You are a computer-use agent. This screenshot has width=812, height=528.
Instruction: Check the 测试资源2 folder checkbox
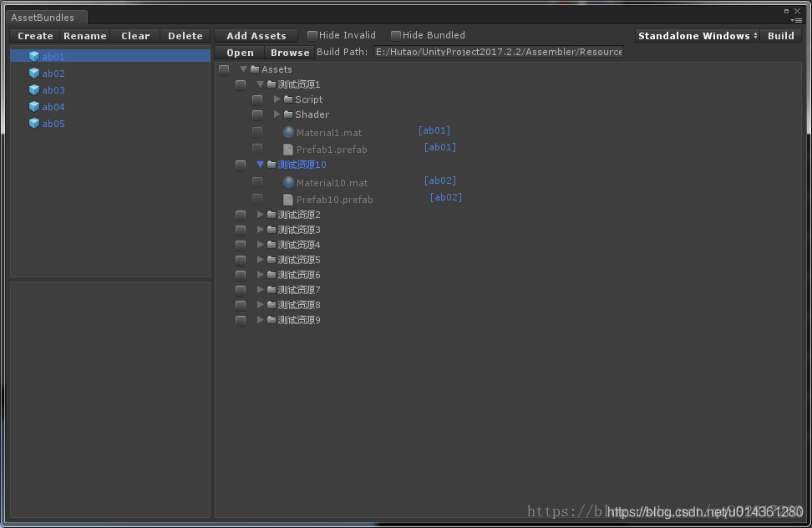(241, 215)
